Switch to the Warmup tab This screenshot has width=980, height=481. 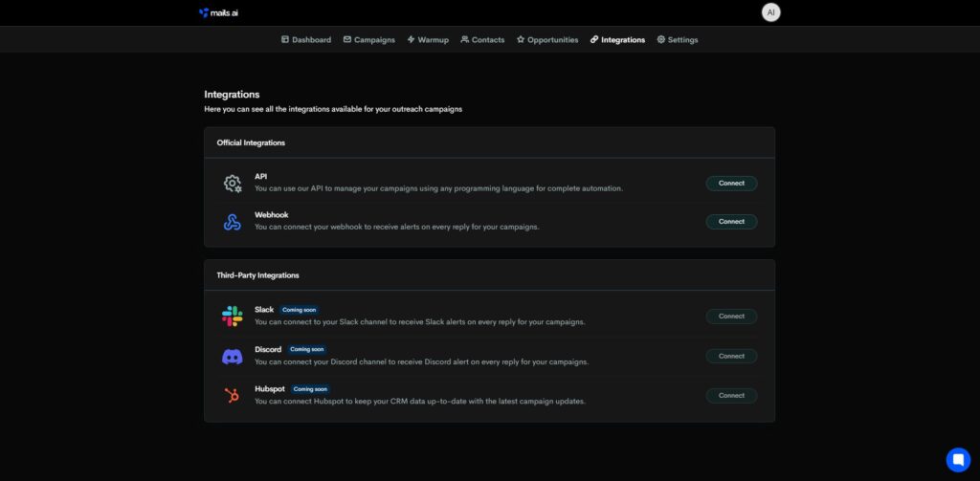(428, 40)
